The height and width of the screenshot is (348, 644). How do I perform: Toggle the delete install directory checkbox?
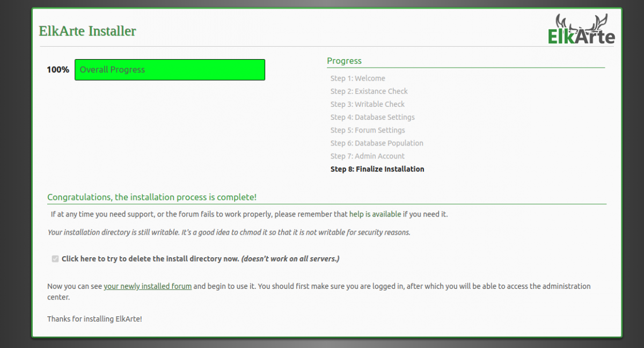pos(55,259)
